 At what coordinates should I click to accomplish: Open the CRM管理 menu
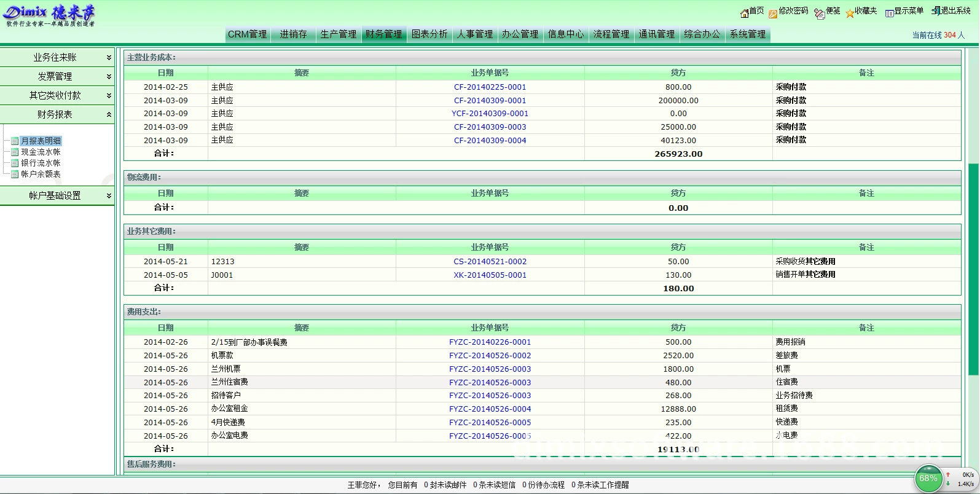coord(248,34)
